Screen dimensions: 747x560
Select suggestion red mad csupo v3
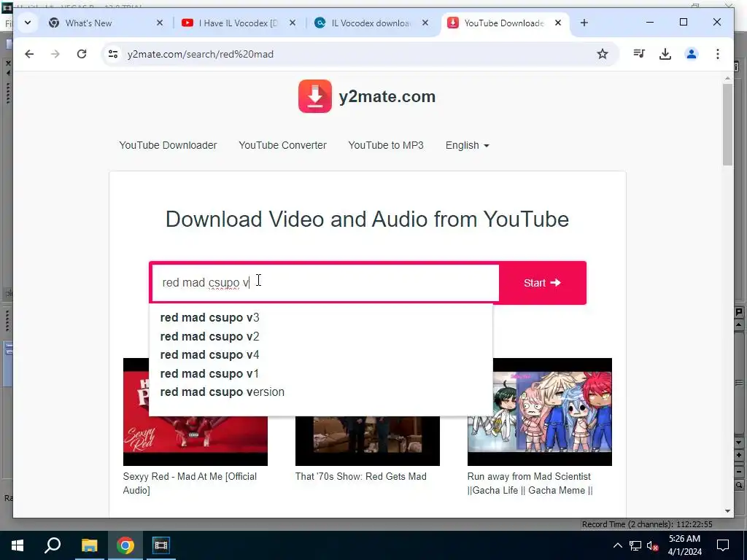tap(209, 318)
